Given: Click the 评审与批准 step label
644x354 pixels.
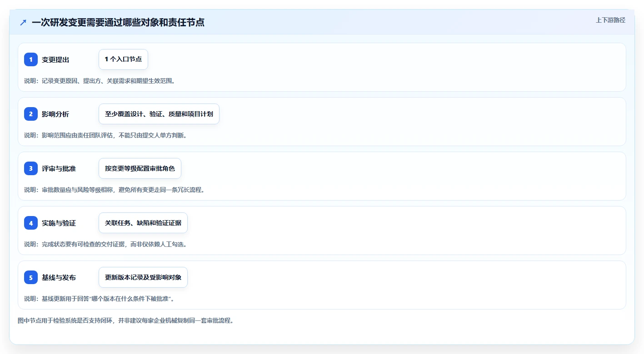Looking at the screenshot, I should click(59, 168).
